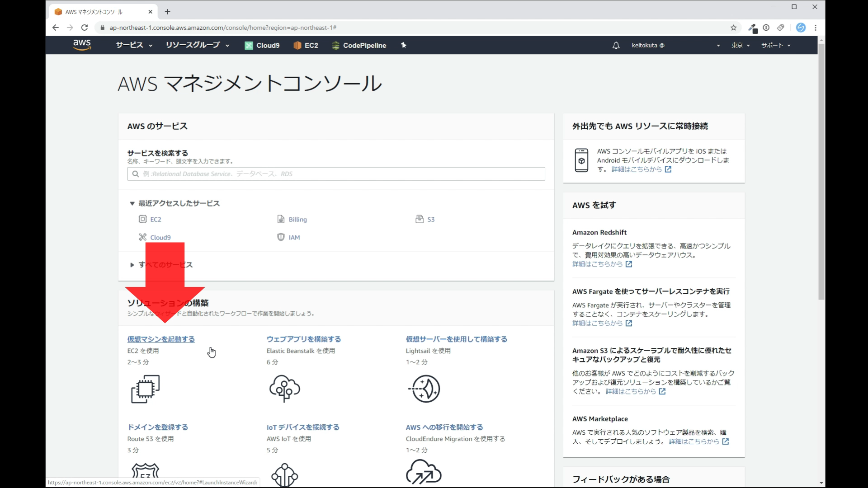
Task: Click the pin shortcuts icon in navbar
Action: (404, 45)
